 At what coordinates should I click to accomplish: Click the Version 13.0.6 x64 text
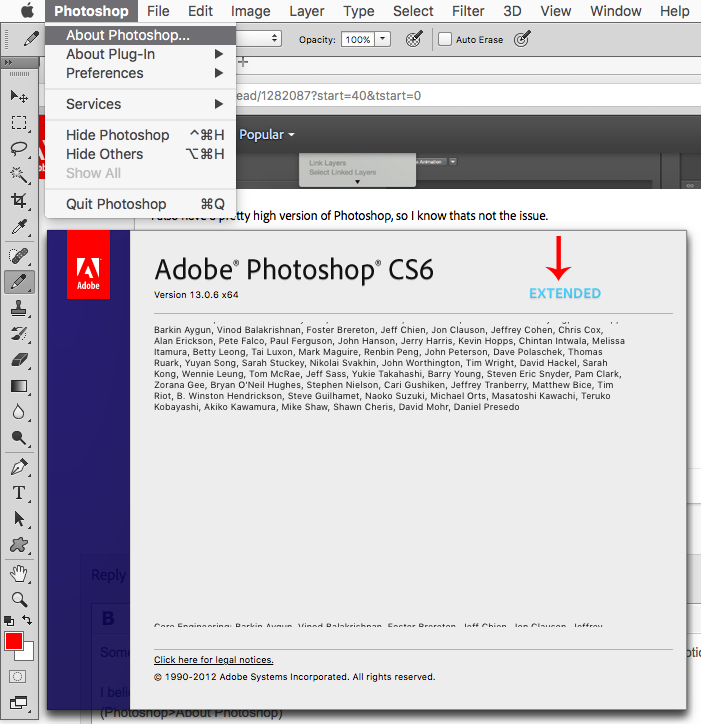[196, 295]
